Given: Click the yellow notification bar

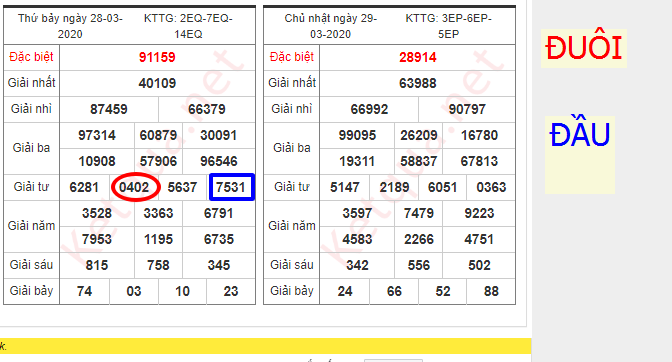Looking at the screenshot, I should (x=266, y=346).
